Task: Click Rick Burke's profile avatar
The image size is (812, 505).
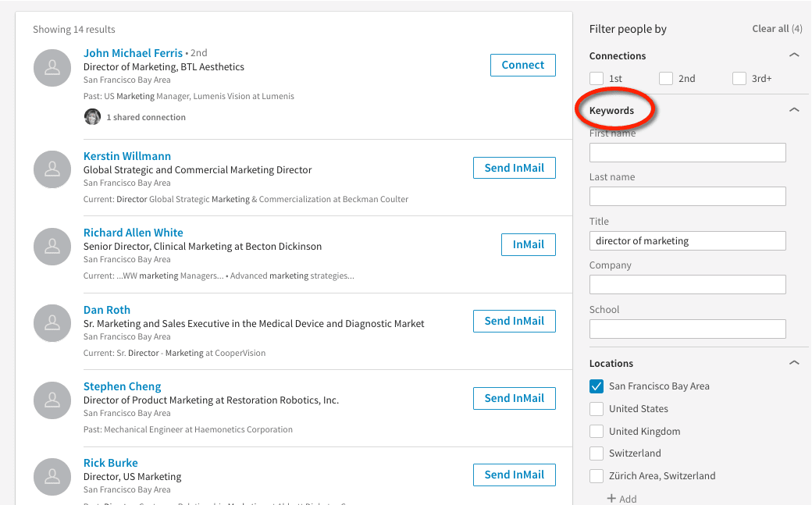Action: 52,477
